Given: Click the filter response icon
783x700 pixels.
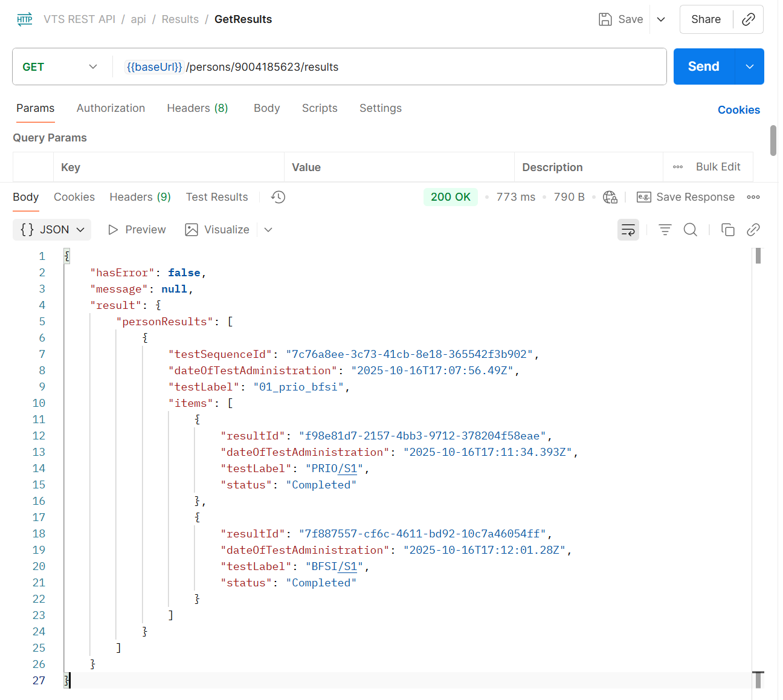Looking at the screenshot, I should pos(665,230).
